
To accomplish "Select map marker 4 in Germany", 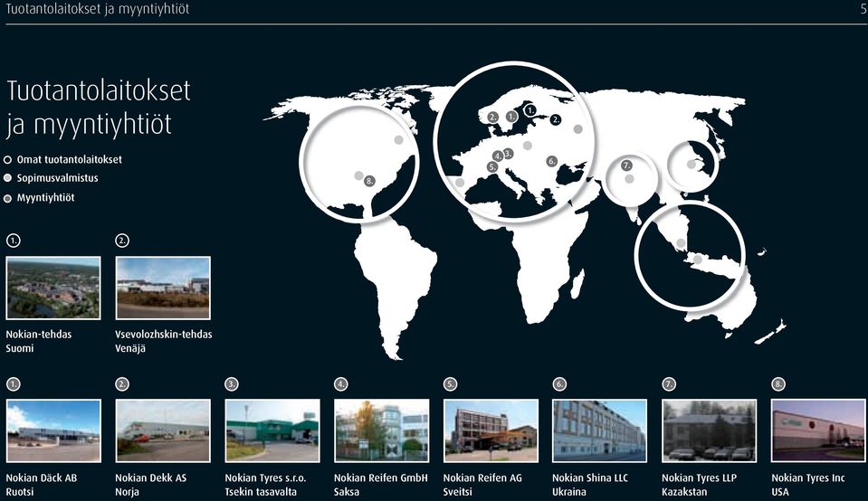I will coord(498,156).
